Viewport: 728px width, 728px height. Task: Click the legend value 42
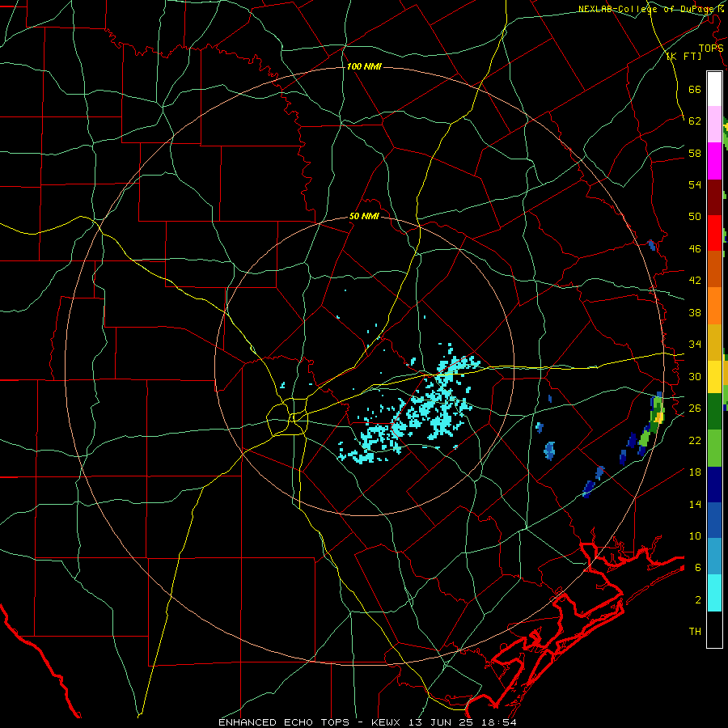(695, 281)
